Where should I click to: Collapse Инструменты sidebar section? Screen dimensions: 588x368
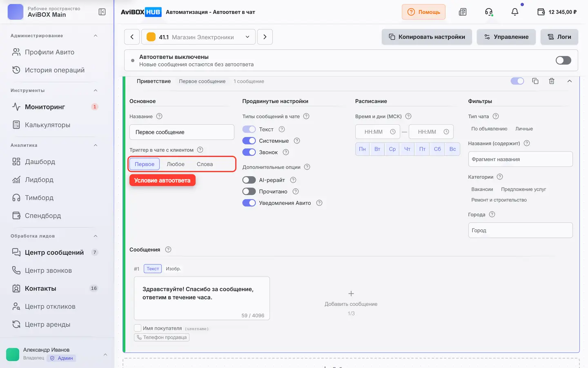pyautogui.click(x=96, y=90)
